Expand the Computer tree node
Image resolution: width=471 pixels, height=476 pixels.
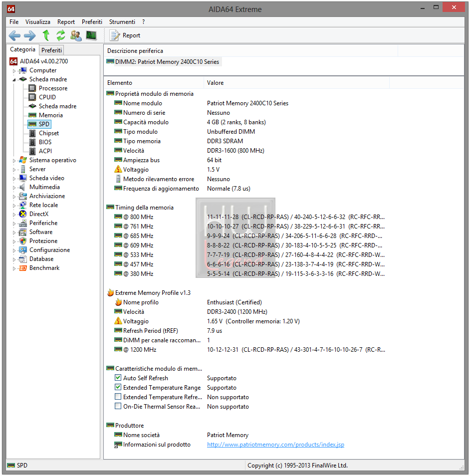(14, 71)
